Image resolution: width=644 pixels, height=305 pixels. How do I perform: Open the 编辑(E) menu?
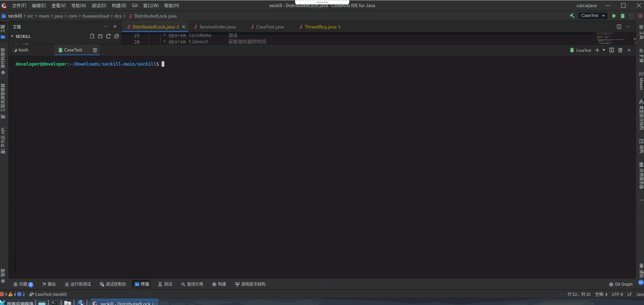[x=39, y=5]
